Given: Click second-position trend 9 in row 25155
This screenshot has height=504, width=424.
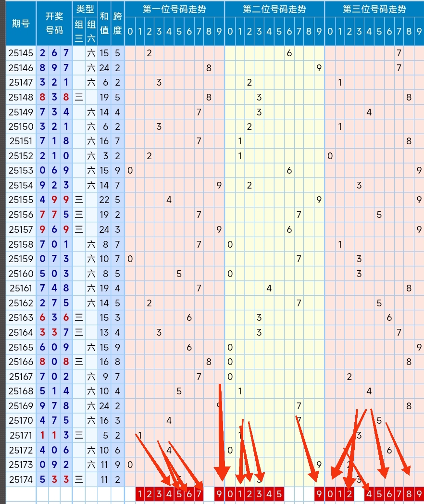Looking at the screenshot, I should click(319, 200).
